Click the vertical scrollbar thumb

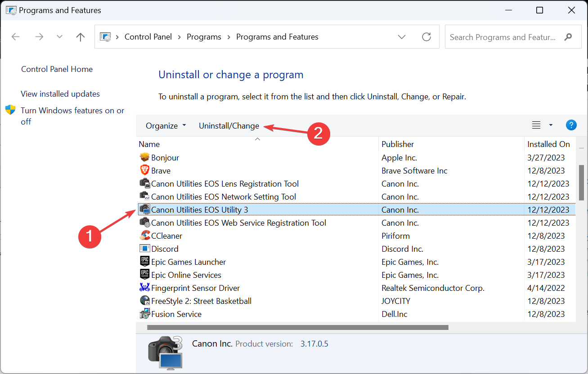coord(581,182)
